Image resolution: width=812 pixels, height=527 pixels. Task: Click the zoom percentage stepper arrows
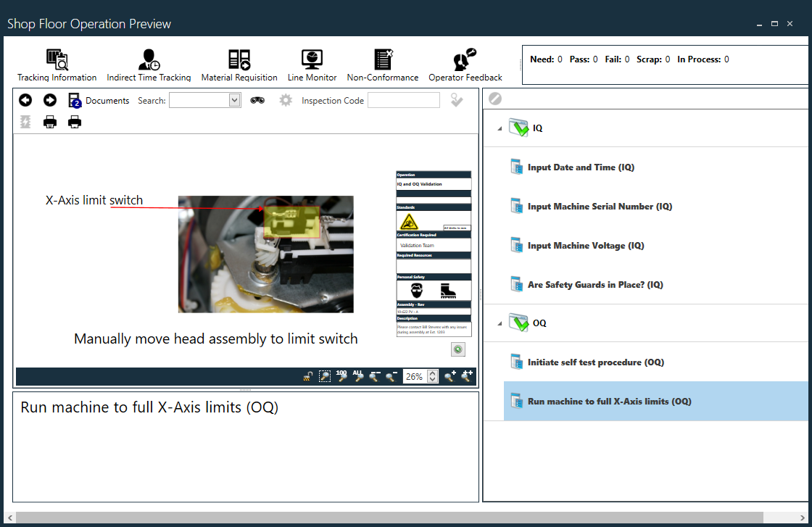[x=433, y=376]
